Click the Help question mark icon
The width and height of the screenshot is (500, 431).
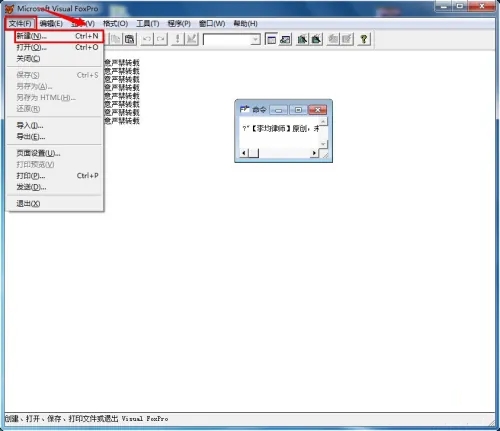point(364,39)
